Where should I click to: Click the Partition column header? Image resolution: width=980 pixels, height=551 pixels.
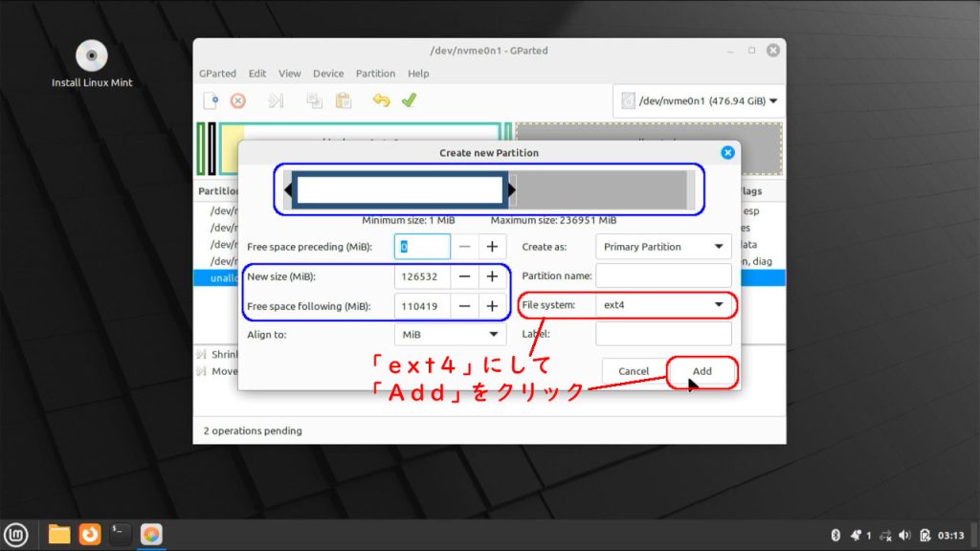[217, 191]
